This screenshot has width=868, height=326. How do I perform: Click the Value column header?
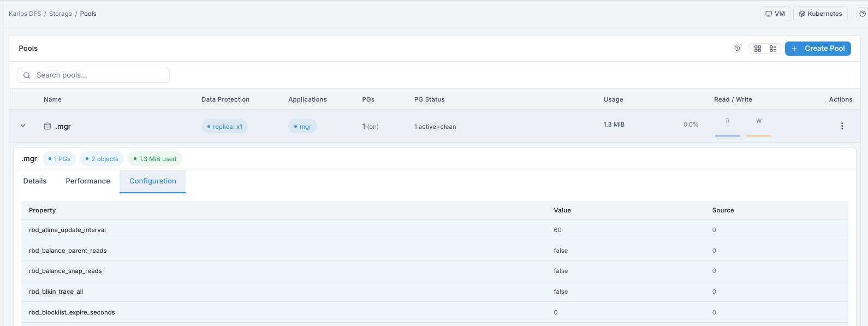tap(562, 210)
